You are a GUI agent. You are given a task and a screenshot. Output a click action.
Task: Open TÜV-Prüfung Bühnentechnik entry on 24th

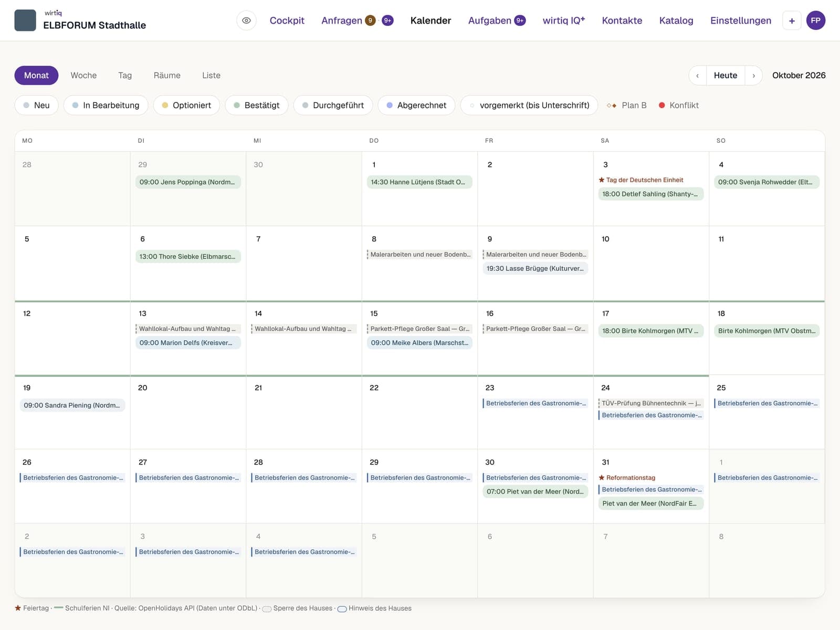tap(651, 403)
